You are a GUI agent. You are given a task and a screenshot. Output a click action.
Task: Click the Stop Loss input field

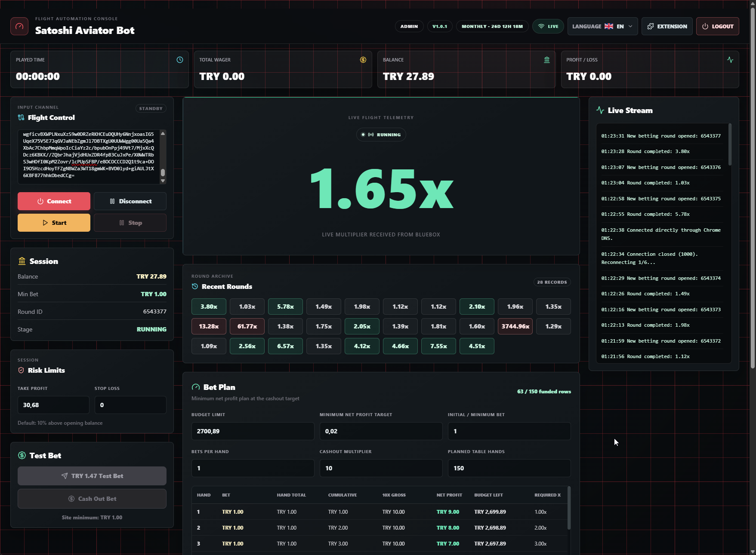(130, 405)
